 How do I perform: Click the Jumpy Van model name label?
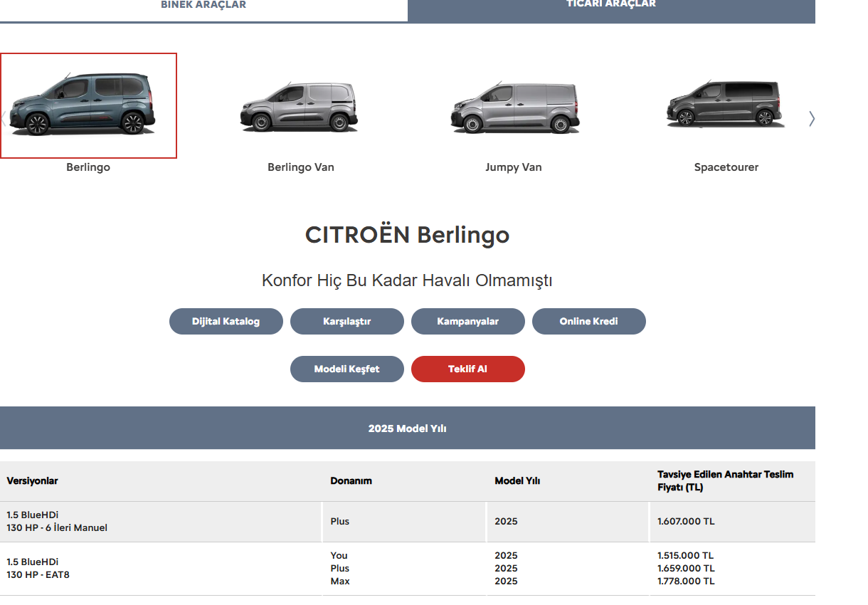coord(514,167)
